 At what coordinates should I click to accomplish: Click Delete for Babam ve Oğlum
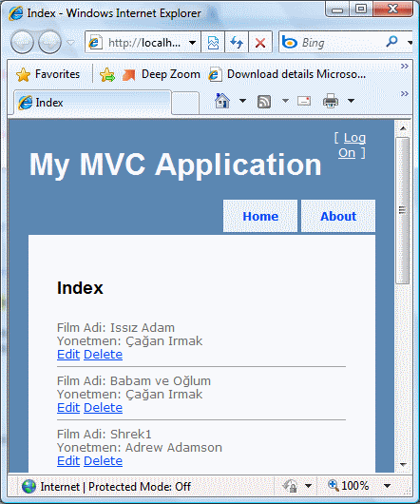pos(103,408)
